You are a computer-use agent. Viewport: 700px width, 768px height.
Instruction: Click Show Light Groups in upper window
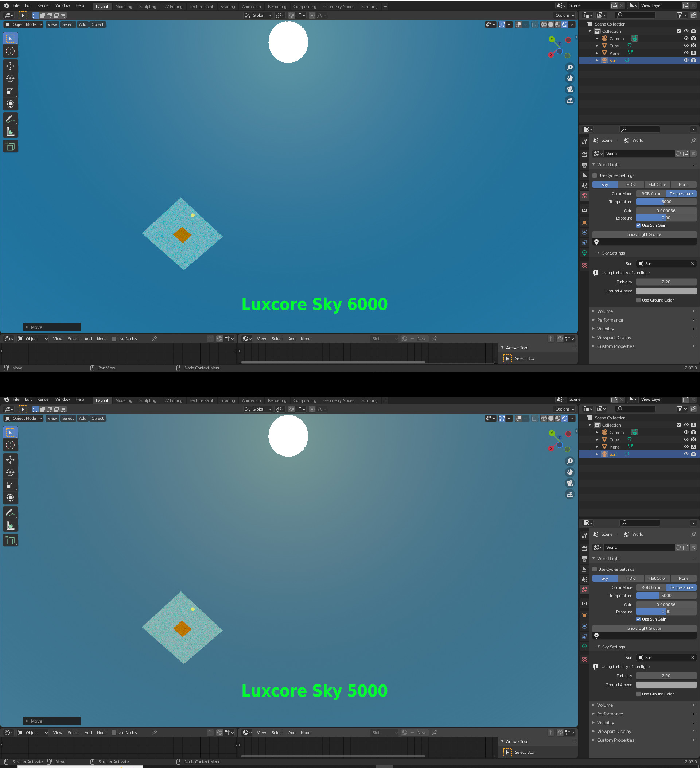click(644, 235)
